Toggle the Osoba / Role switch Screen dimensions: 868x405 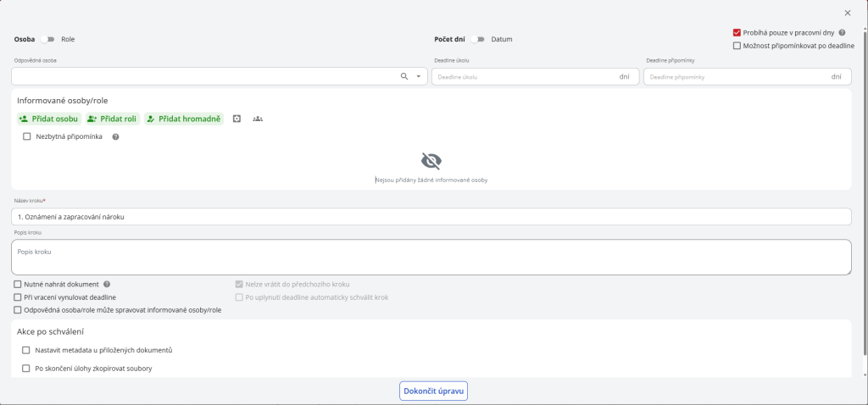pos(47,39)
